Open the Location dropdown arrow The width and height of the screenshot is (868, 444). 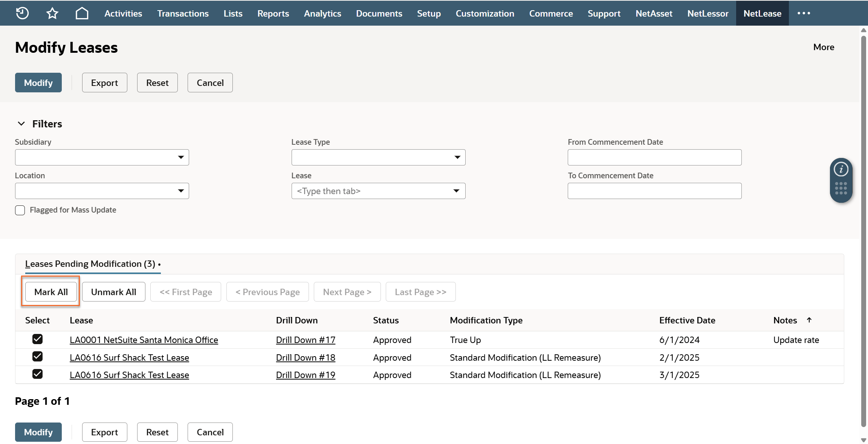tap(181, 191)
